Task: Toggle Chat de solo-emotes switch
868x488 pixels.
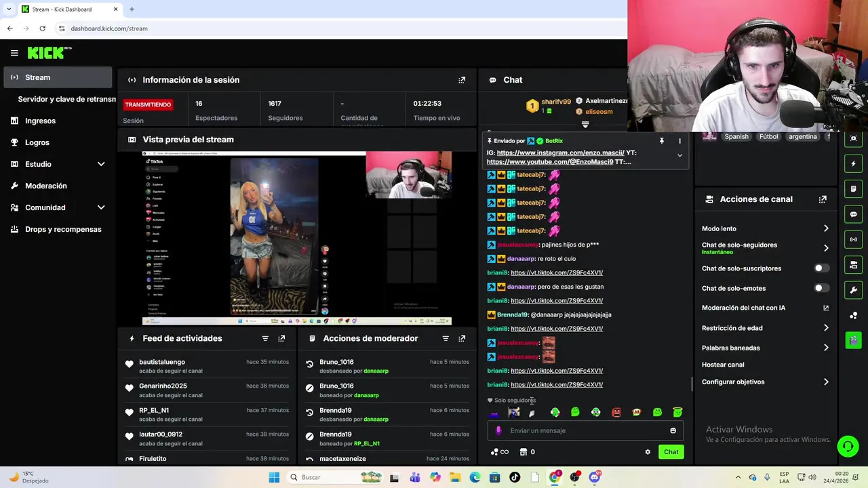Action: coord(821,288)
